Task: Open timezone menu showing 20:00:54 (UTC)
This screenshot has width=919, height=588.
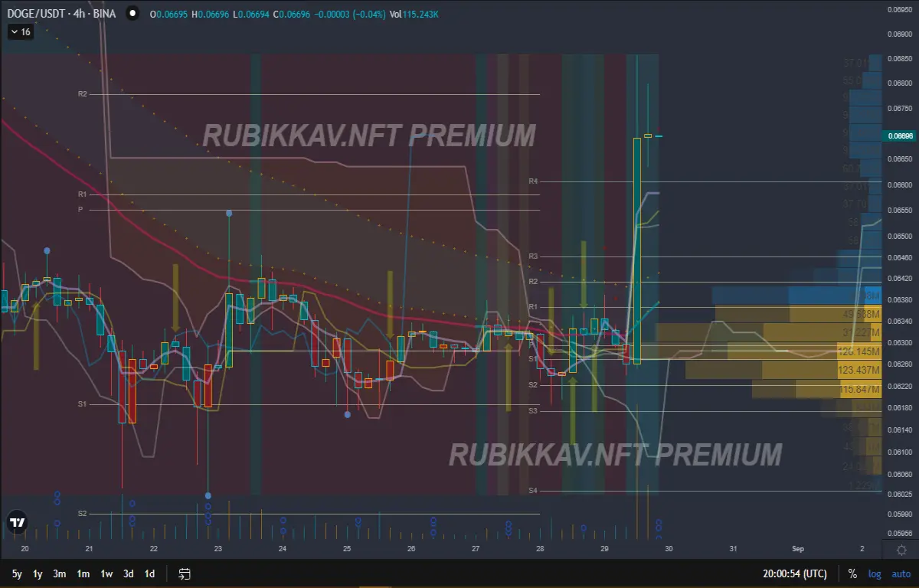Action: pos(794,573)
